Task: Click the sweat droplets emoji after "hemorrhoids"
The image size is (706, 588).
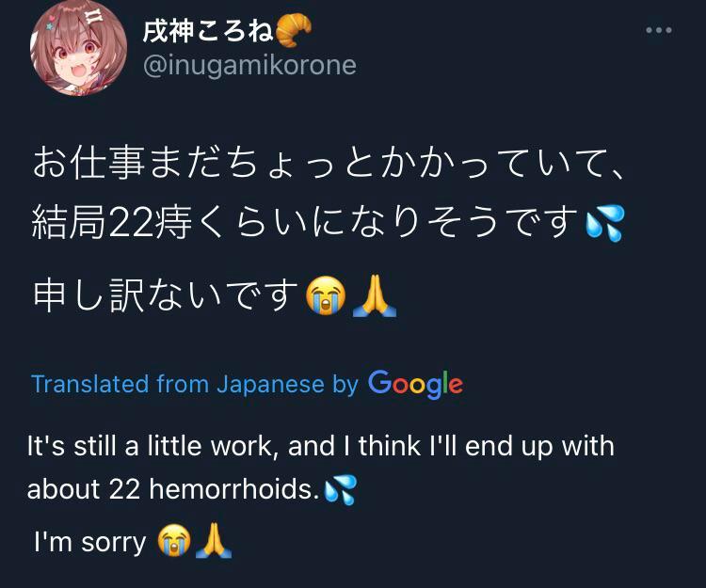Action: (x=339, y=490)
